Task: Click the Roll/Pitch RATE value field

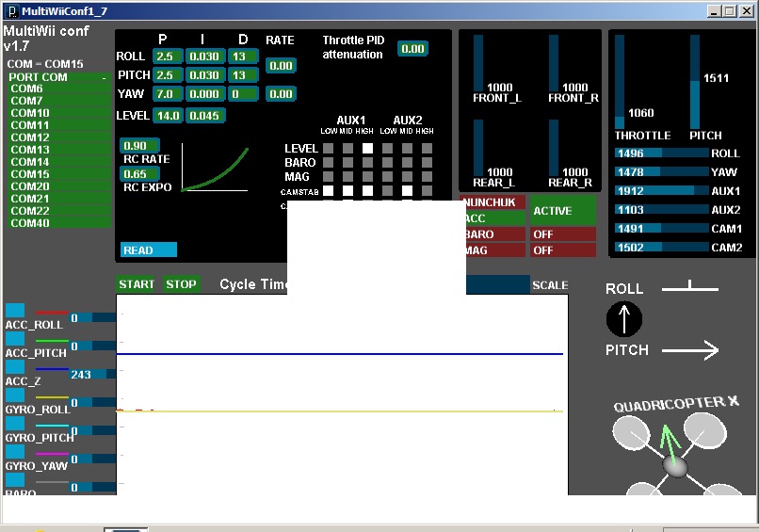Action: click(x=281, y=65)
